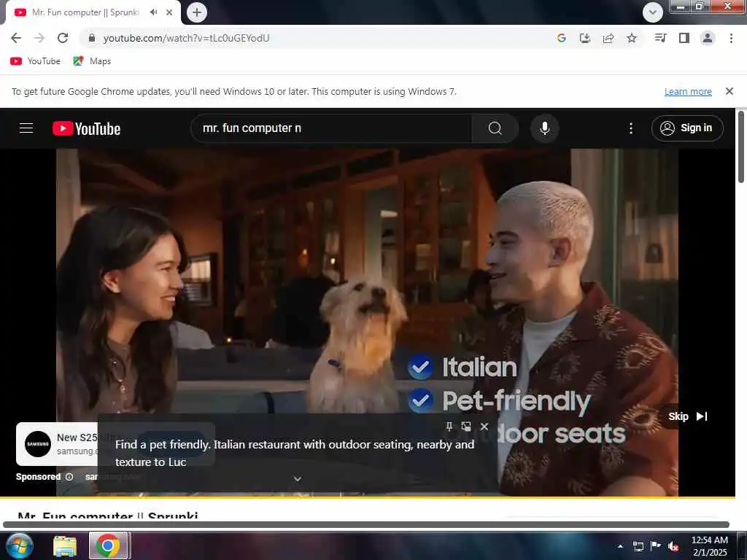Open the Chrome three-dot menu
This screenshot has height=560, width=747.
point(731,38)
